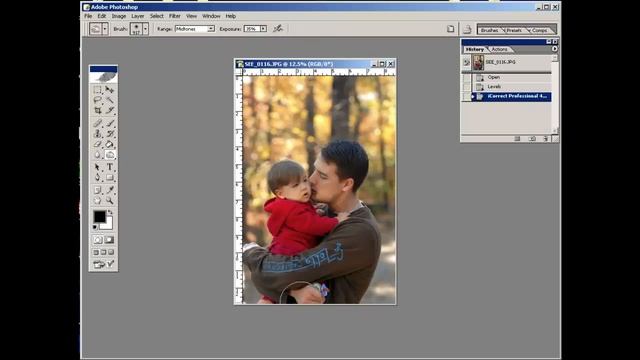Screen dimensions: 640x360
Task: Open the Comps tab in palette well
Action: point(540,30)
